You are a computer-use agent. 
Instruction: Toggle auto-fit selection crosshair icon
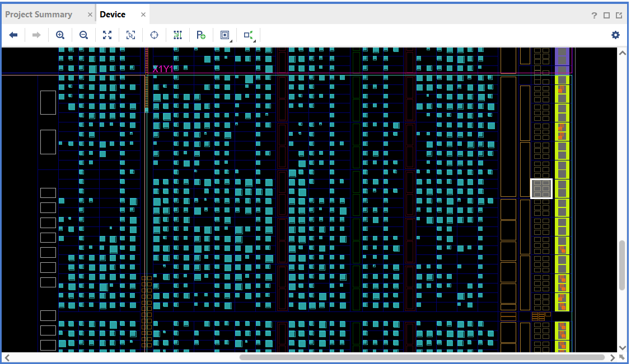click(x=154, y=35)
